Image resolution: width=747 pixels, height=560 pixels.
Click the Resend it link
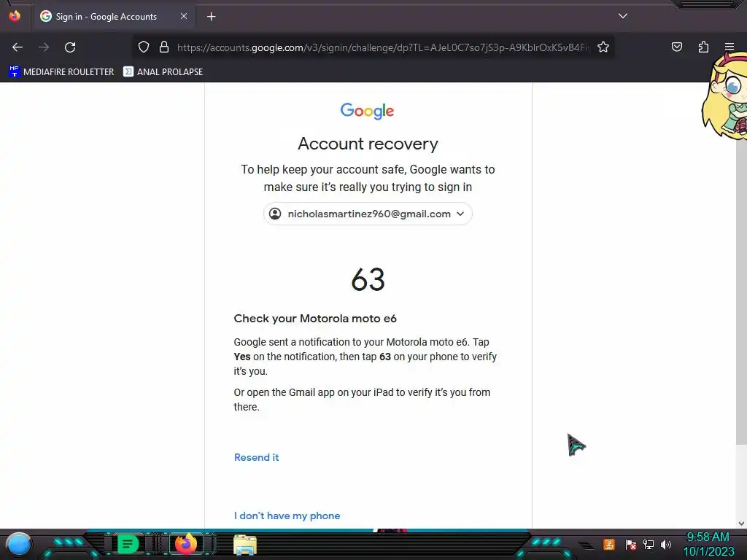click(256, 457)
